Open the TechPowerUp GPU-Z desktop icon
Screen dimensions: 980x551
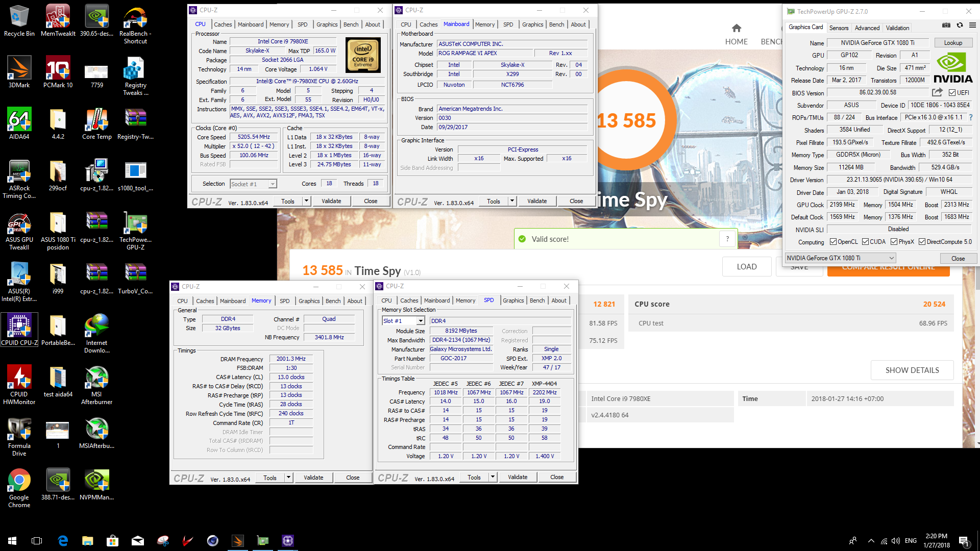[135, 231]
